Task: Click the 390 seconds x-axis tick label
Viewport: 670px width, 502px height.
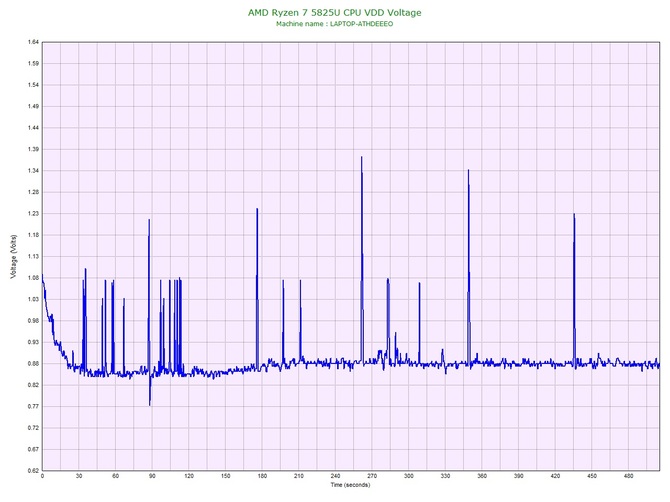Action: tap(519, 476)
